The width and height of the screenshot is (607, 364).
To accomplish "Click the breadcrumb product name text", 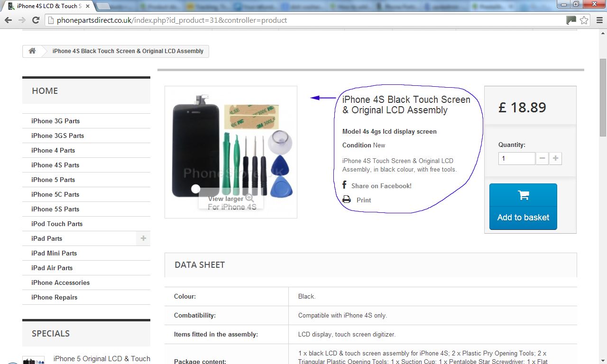I will (x=128, y=51).
